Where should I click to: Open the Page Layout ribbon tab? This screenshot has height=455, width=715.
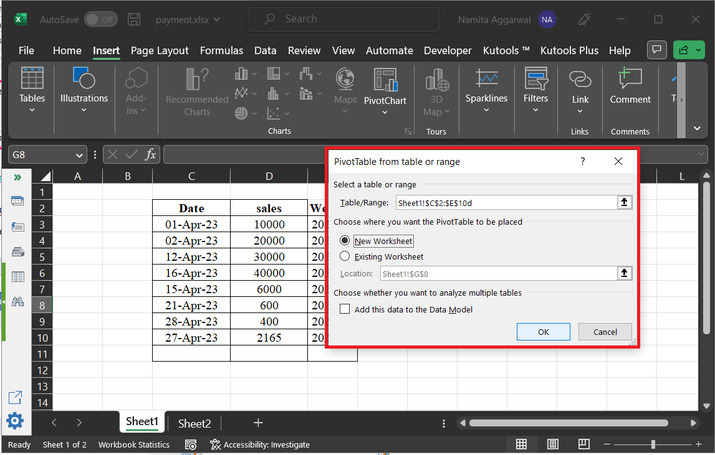[x=159, y=50]
